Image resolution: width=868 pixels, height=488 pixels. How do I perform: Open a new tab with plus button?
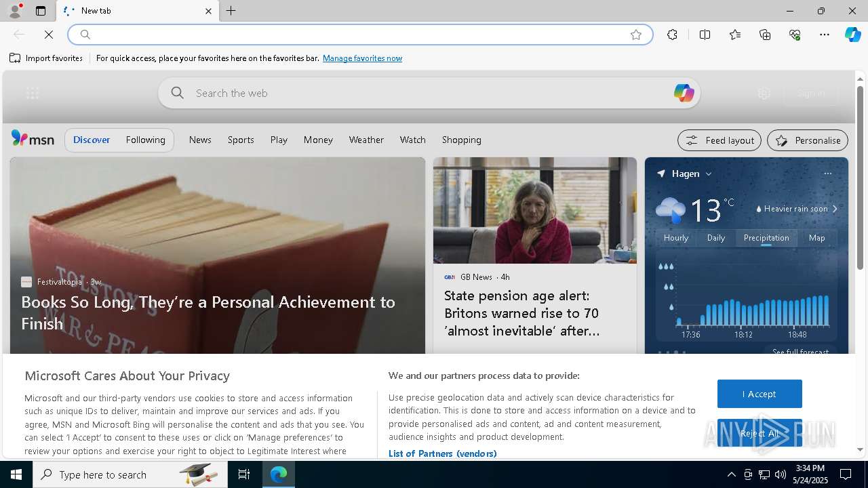231,11
